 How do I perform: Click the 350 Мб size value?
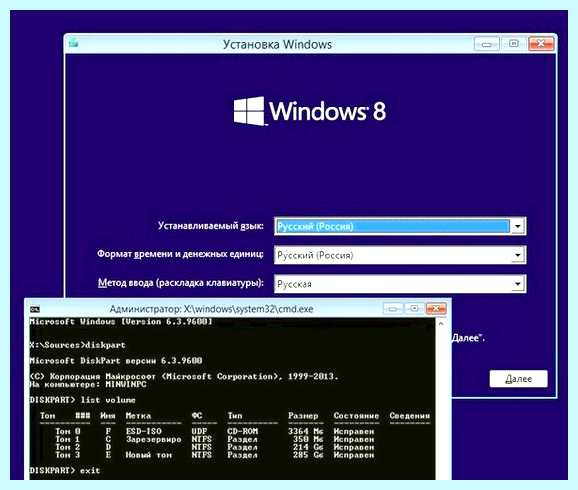coord(308,439)
